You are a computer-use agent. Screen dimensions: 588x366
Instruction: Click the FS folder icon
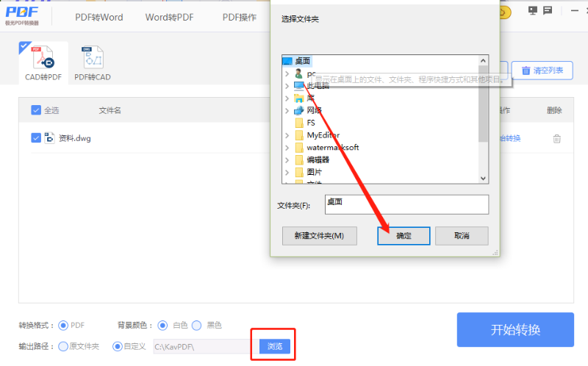pos(299,123)
